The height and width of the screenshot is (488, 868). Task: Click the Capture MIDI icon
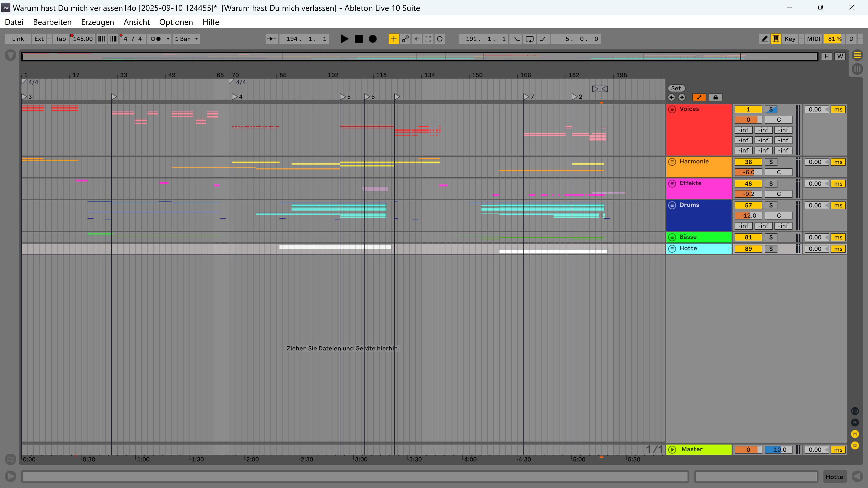click(x=428, y=39)
